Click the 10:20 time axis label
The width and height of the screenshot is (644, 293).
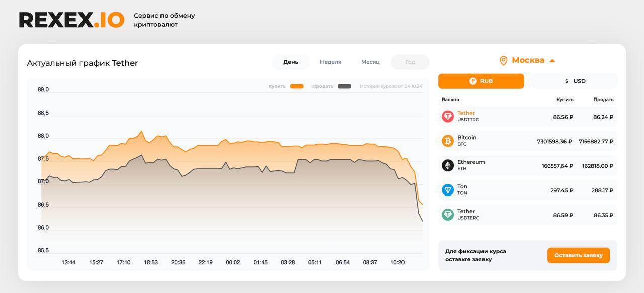397,262
